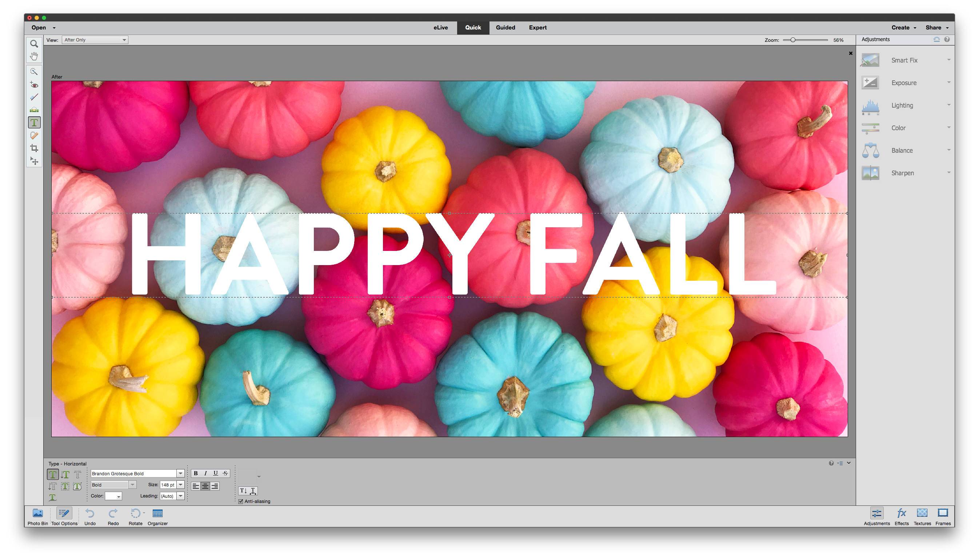Click the Redo button

click(113, 516)
